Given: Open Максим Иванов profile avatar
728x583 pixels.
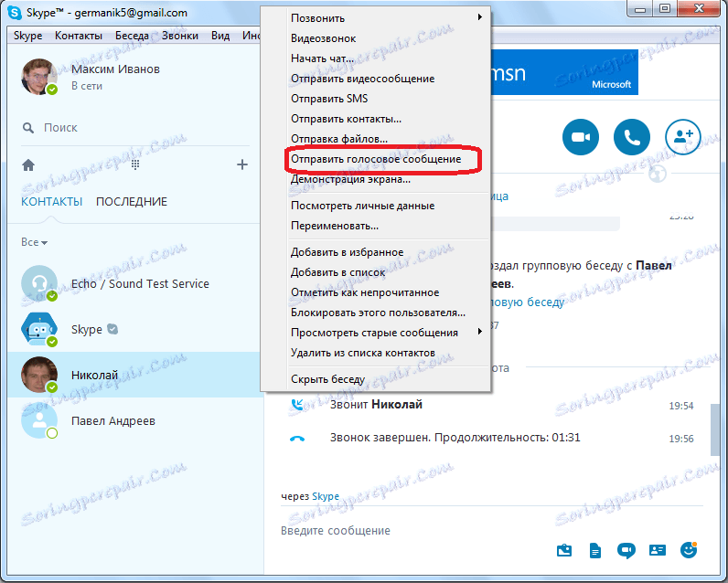Looking at the screenshot, I should click(x=39, y=77).
